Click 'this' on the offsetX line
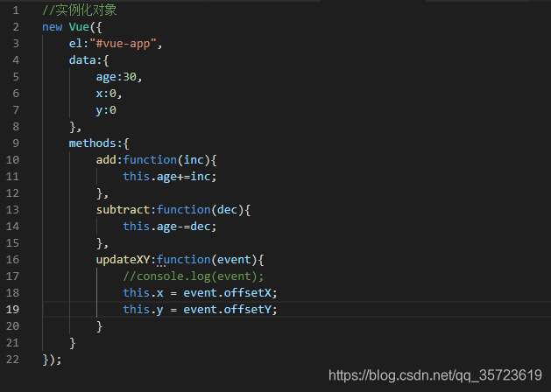This screenshot has width=551, height=392. pyautogui.click(x=137, y=292)
